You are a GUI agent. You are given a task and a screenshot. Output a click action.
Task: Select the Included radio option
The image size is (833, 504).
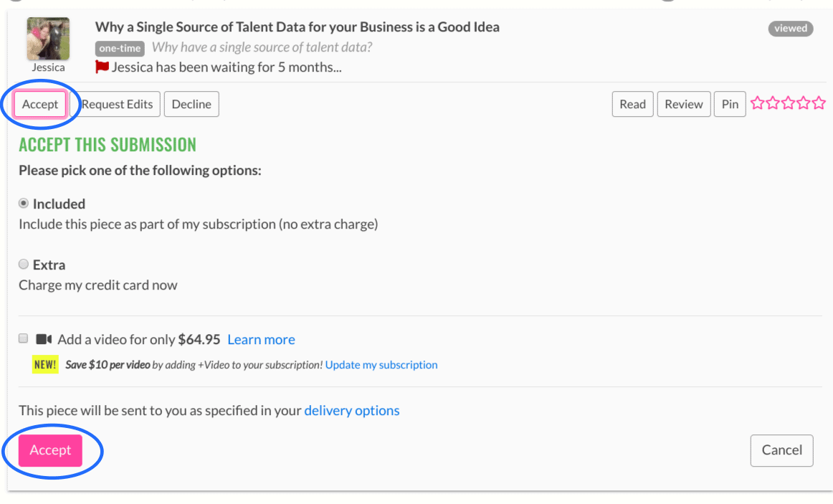24,204
